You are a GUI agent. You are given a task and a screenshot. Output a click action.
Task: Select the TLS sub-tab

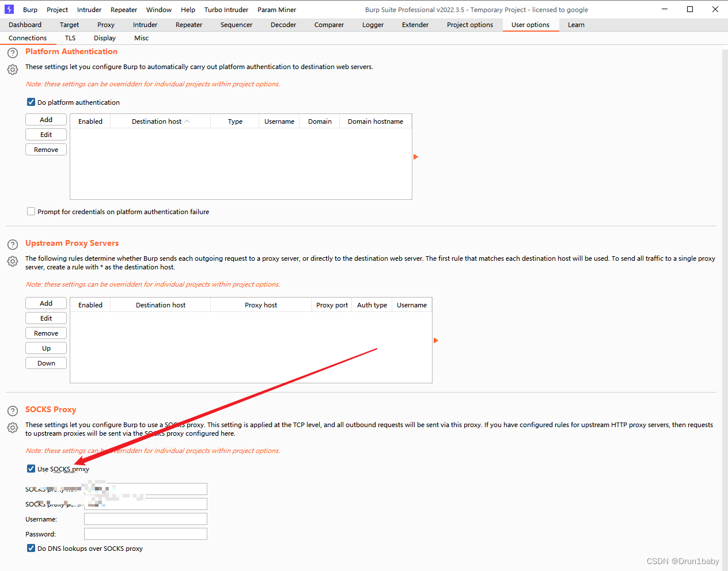click(x=70, y=38)
